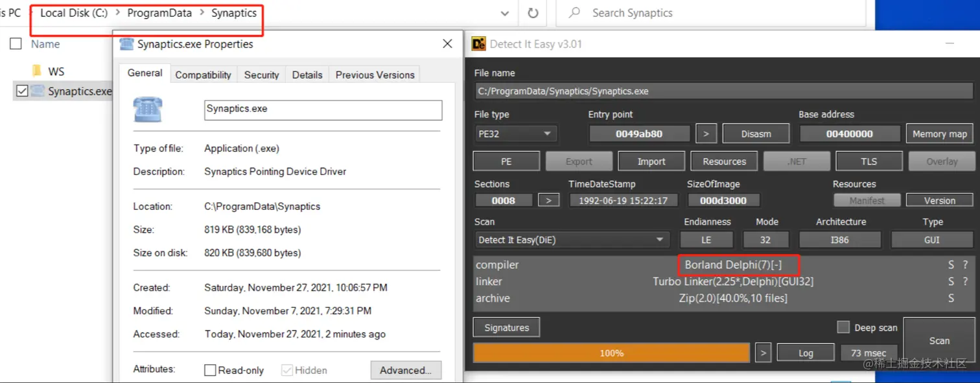Screen dimensions: 980x383
Task: Click the question mark on compiler row
Action: coord(965,265)
